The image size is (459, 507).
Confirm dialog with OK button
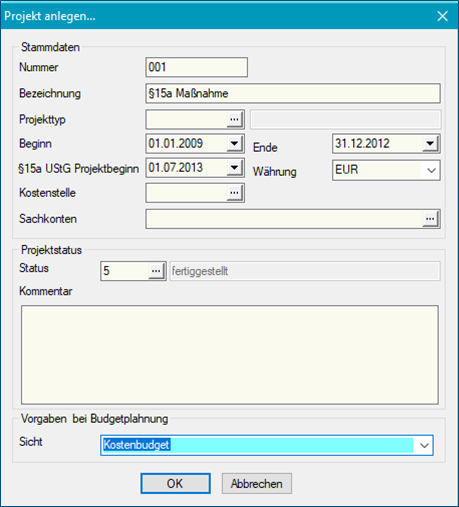tap(175, 483)
